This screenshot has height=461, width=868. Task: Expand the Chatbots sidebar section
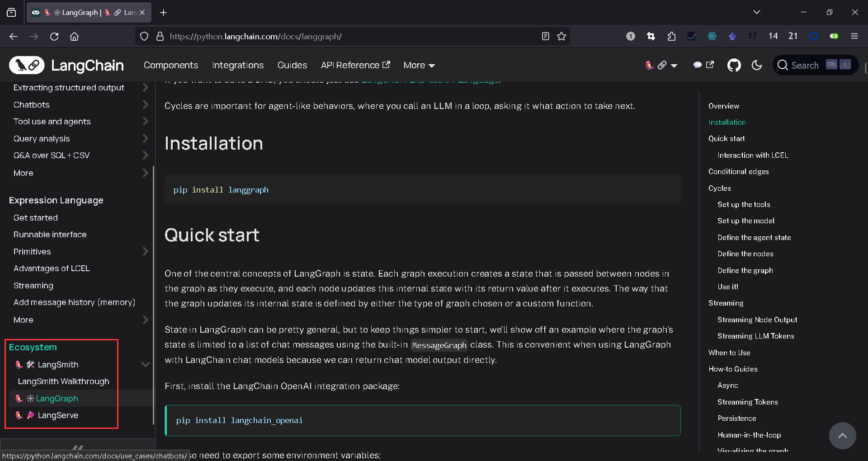[x=145, y=105]
